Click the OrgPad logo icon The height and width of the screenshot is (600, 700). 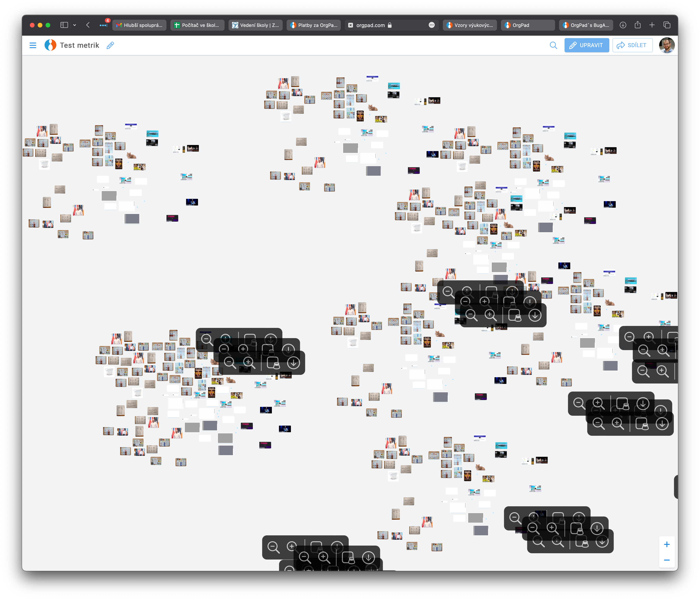(50, 45)
